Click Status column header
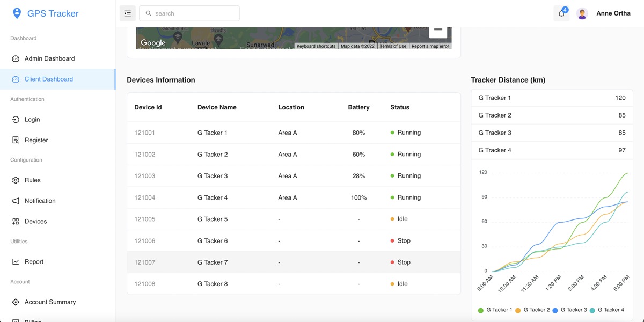The image size is (644, 322). pos(400,107)
